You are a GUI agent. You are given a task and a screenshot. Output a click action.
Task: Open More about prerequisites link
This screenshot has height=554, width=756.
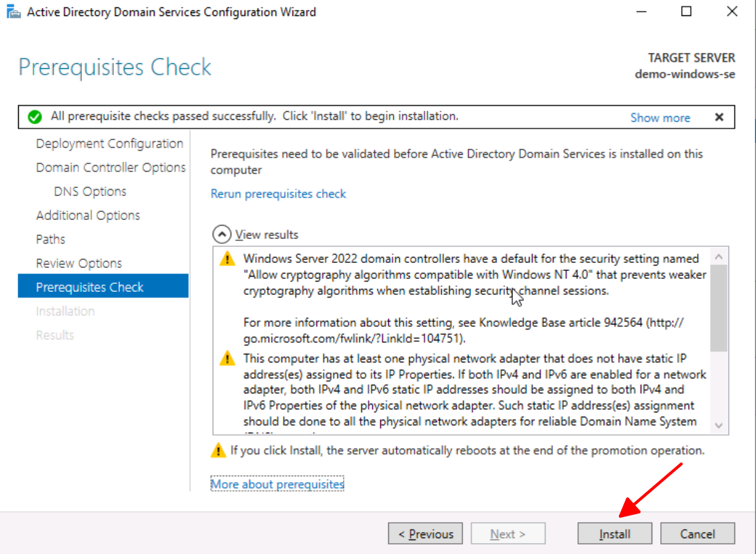pyautogui.click(x=277, y=484)
